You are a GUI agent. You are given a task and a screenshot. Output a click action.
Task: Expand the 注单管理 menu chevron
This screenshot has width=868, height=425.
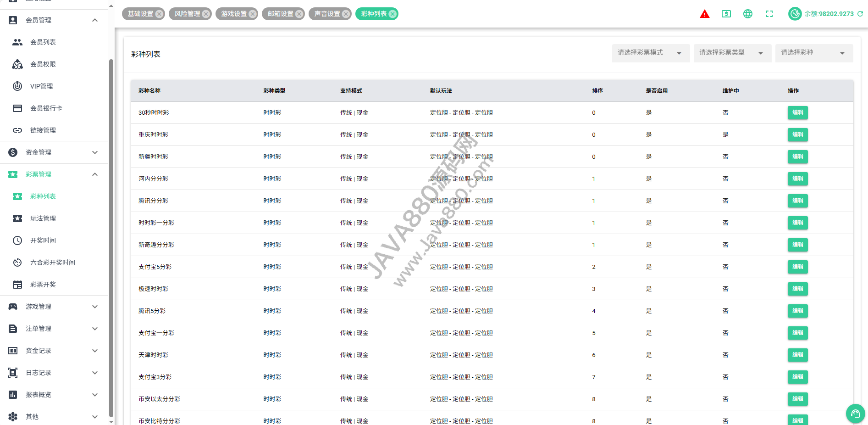click(x=95, y=329)
